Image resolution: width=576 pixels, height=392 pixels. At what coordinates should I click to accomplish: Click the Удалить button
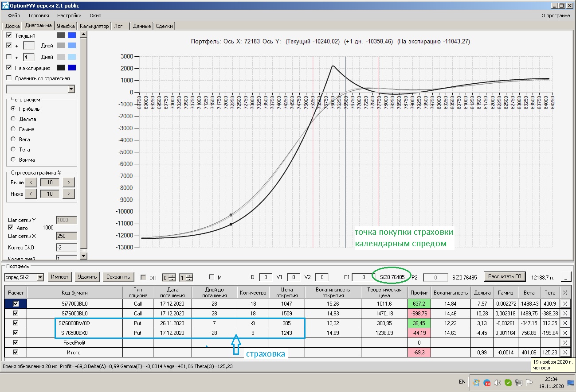point(87,277)
